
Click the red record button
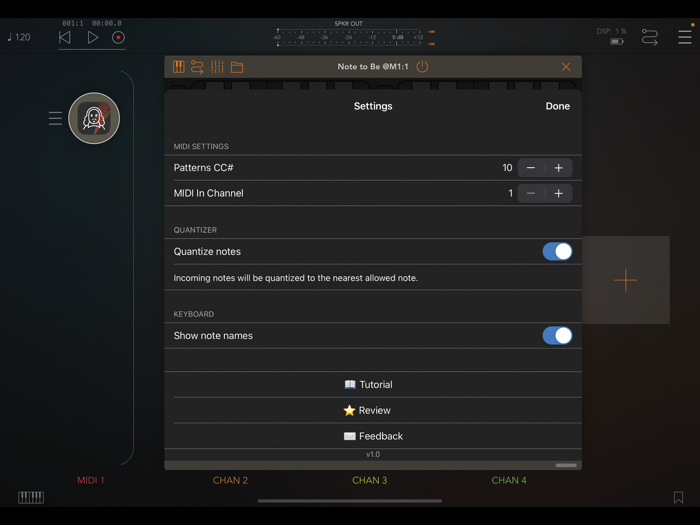(118, 38)
